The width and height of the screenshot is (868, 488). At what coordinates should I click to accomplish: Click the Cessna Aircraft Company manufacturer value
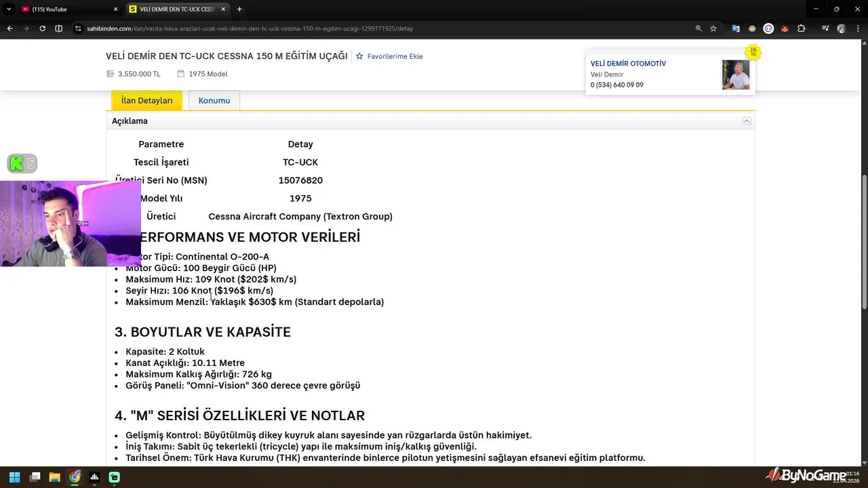(x=300, y=217)
